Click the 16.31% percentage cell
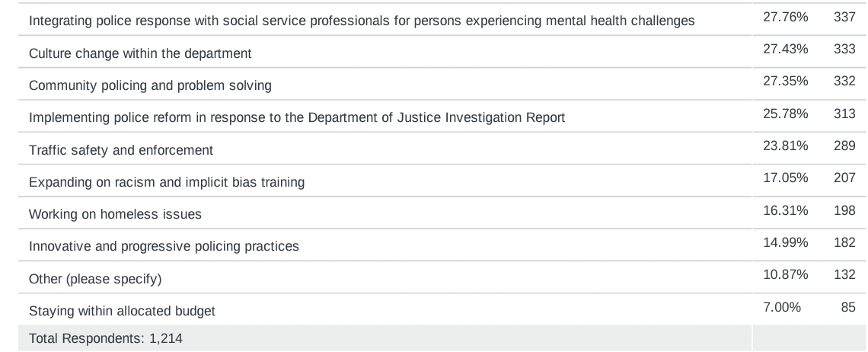The height and width of the screenshot is (352, 868). click(785, 210)
